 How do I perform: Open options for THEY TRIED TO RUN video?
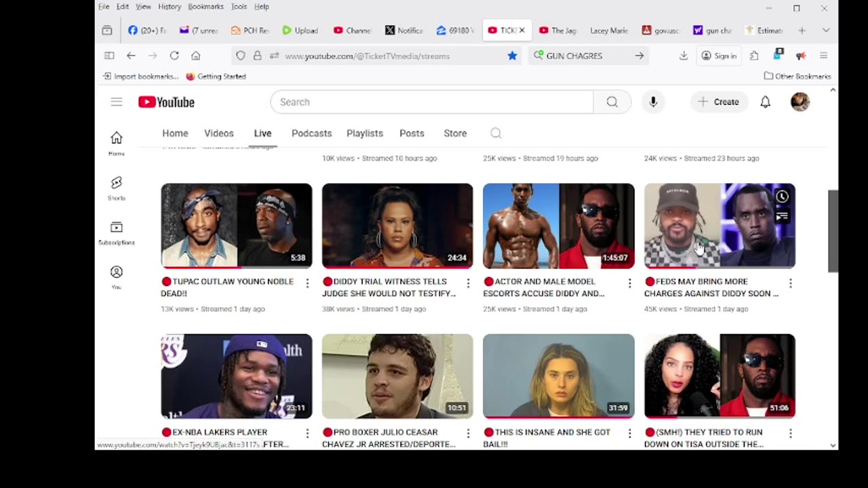[791, 433]
